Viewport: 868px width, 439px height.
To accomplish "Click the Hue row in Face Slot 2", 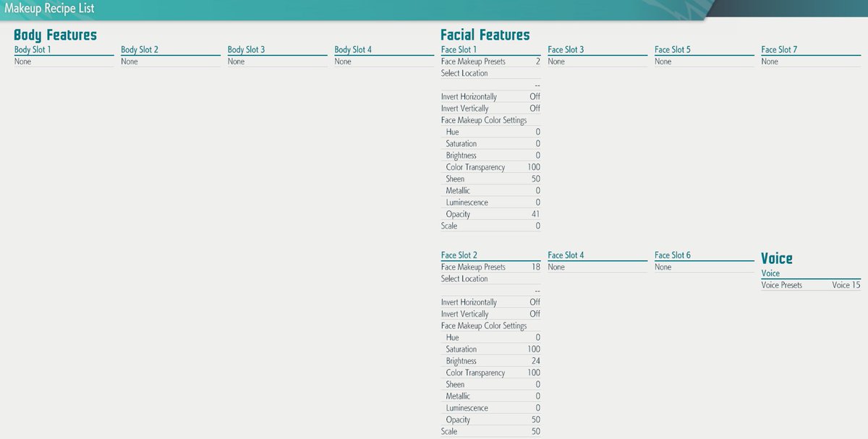I will (490, 337).
